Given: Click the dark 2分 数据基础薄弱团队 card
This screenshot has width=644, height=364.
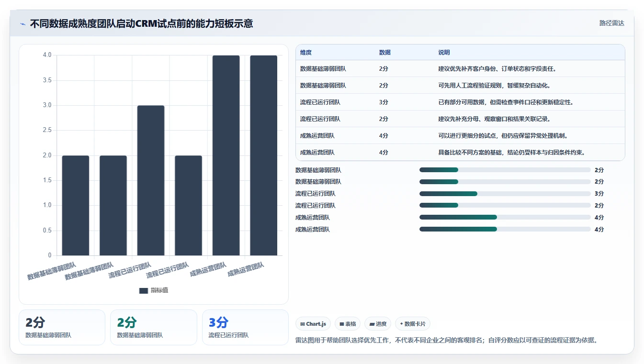Looking at the screenshot, I should click(x=62, y=327).
